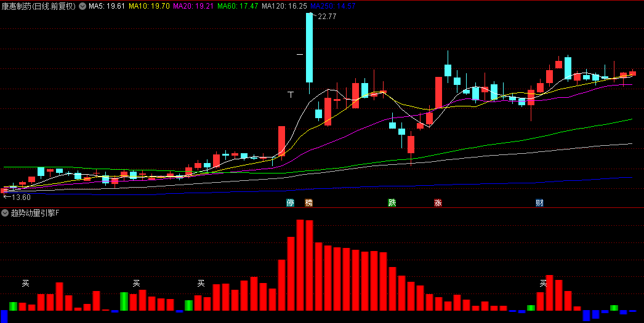
Task: Click the red 涨 event marker
Action: 438,203
